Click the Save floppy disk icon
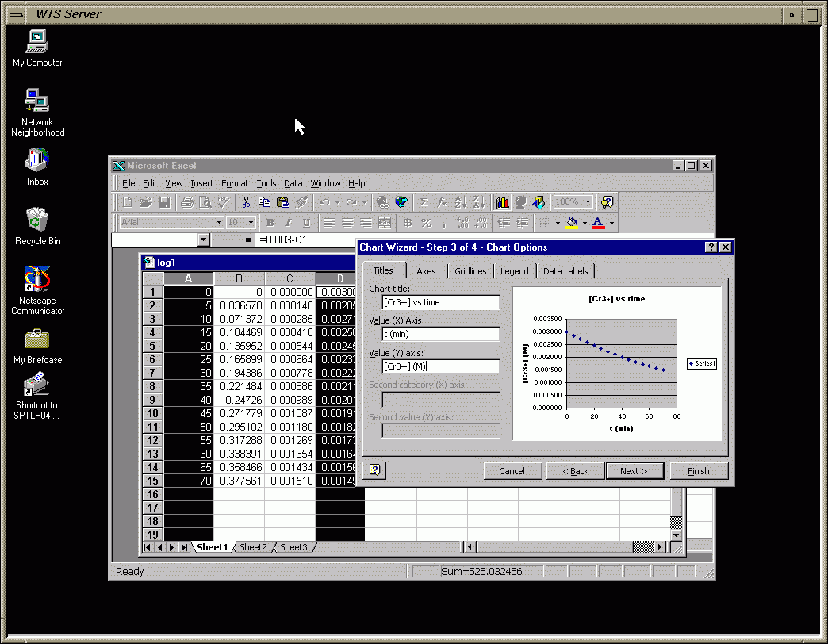This screenshot has width=828, height=644. [164, 202]
